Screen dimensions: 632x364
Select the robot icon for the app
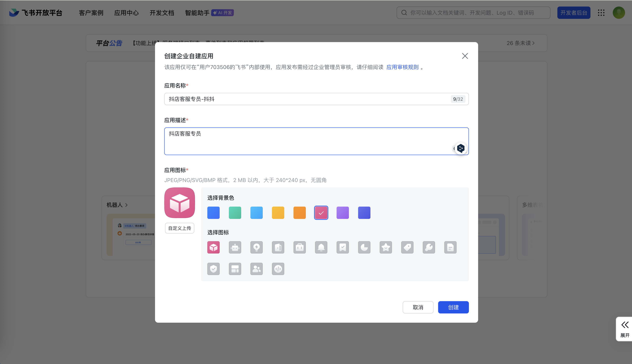point(235,247)
